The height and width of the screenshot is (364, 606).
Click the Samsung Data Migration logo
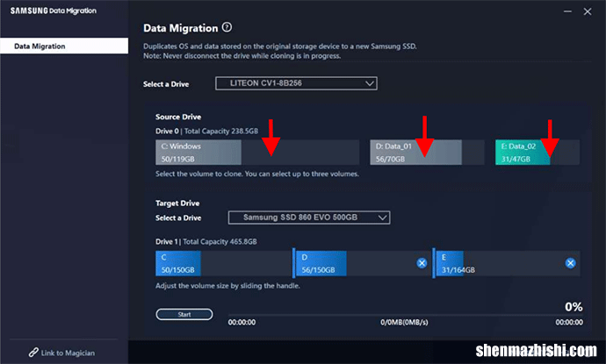pyautogui.click(x=54, y=11)
